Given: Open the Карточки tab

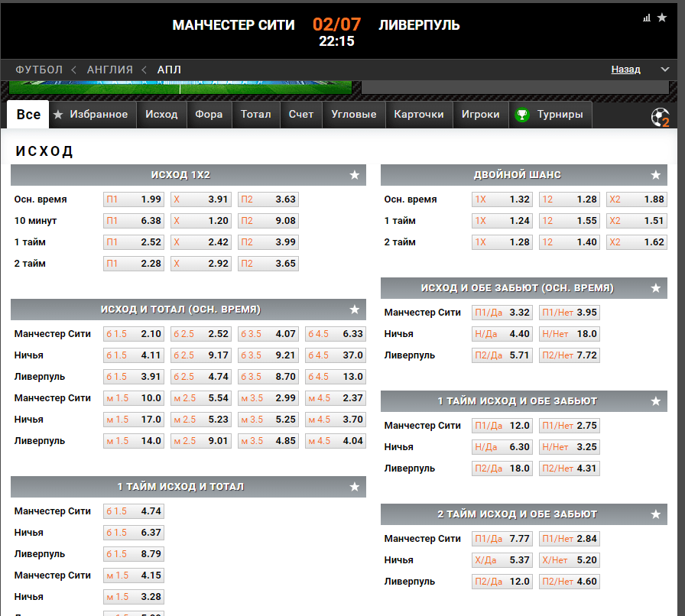Looking at the screenshot, I should click(x=419, y=115).
